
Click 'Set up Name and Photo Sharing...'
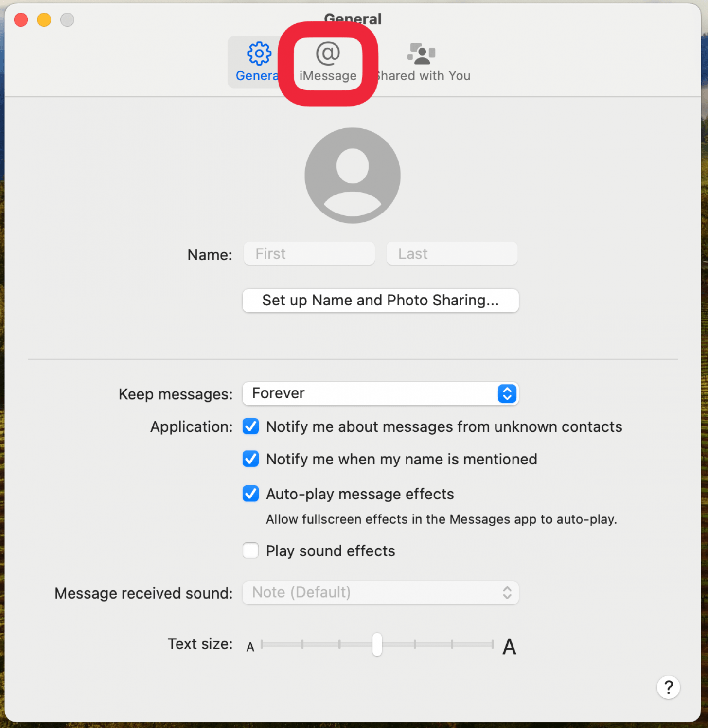click(380, 301)
